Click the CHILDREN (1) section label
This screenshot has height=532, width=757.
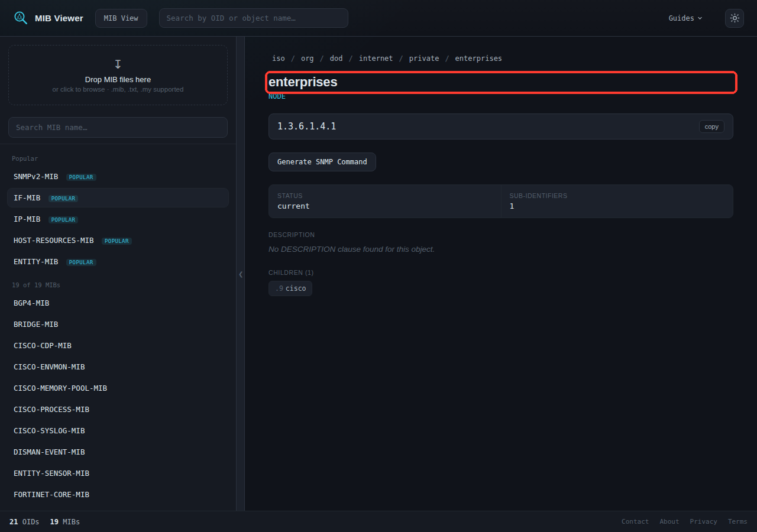291,273
